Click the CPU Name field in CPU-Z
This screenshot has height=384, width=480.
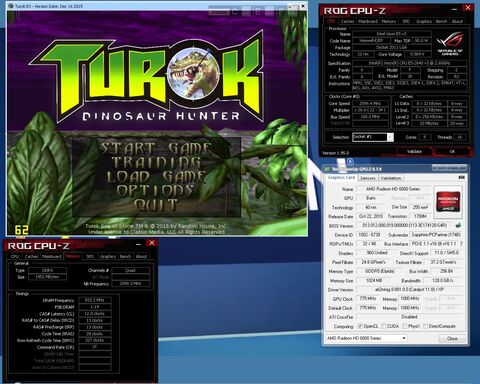tap(392, 34)
